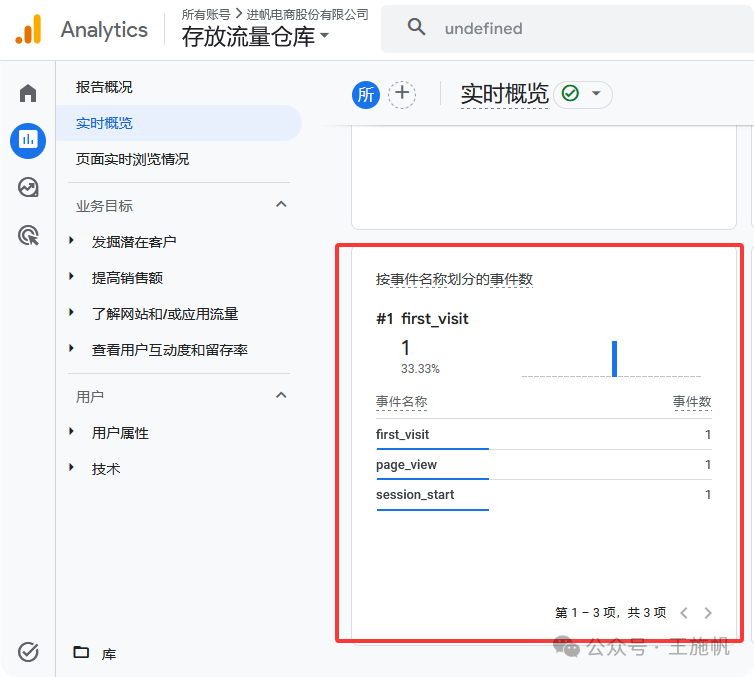The image size is (754, 677).
Task: Open the Advertising cursor-target icon
Action: 28,236
